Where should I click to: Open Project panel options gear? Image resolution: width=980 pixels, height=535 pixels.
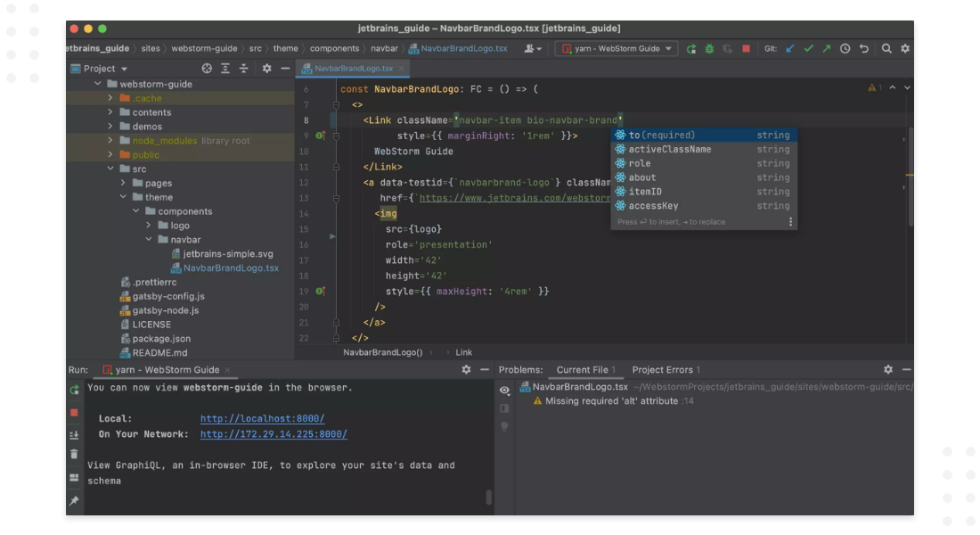point(267,68)
